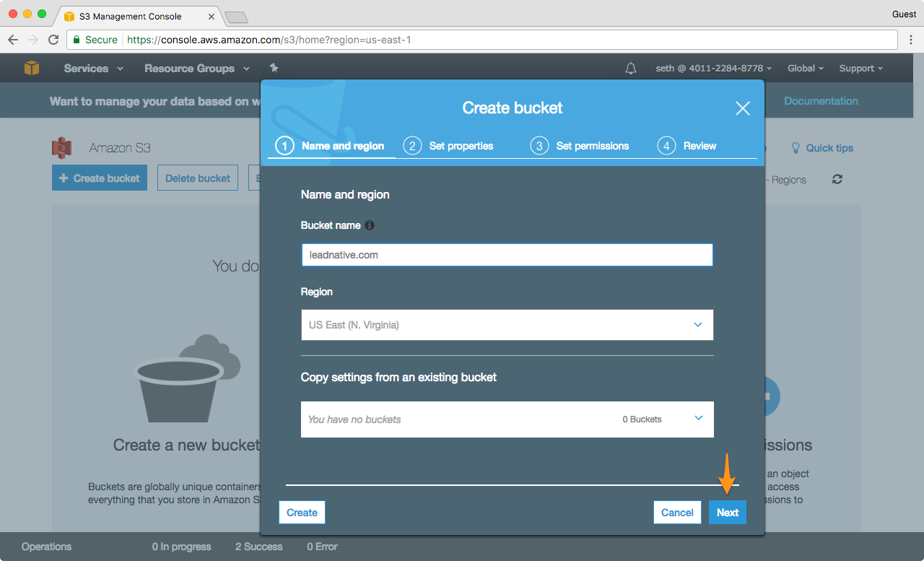Click the Next button
The width and height of the screenshot is (924, 561).
click(727, 513)
